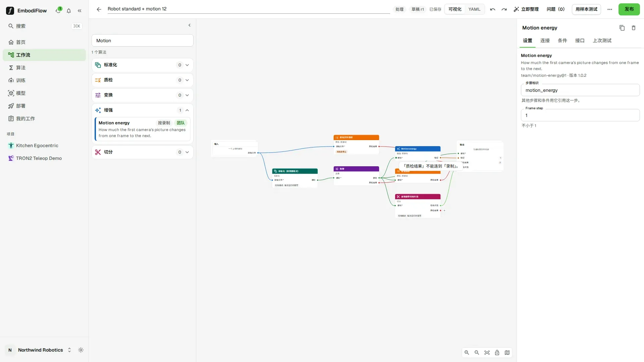Open the Kitchen Egocentric project
The image size is (644, 362).
44,145
